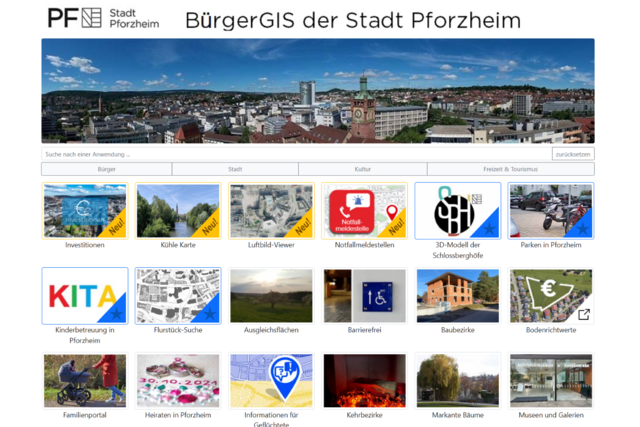This screenshot has height=427, width=640.
Task: Click the Kühle Karte label text
Action: (178, 245)
